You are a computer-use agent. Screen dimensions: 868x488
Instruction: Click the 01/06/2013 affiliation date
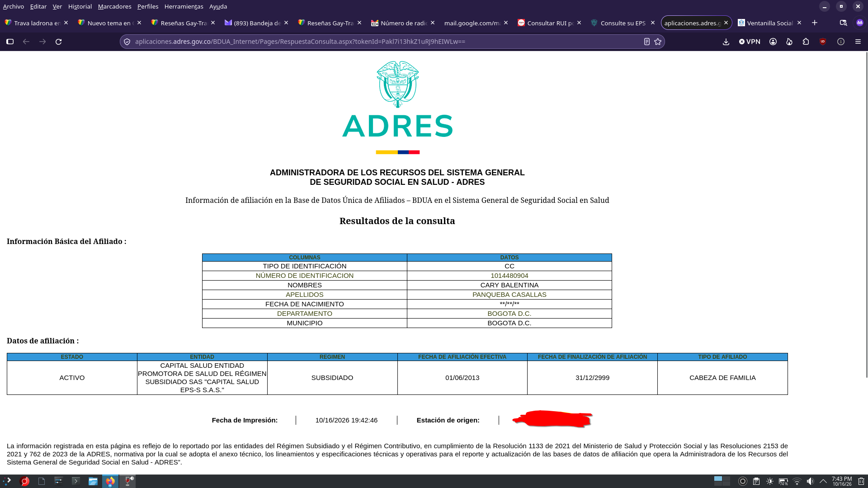pos(462,378)
